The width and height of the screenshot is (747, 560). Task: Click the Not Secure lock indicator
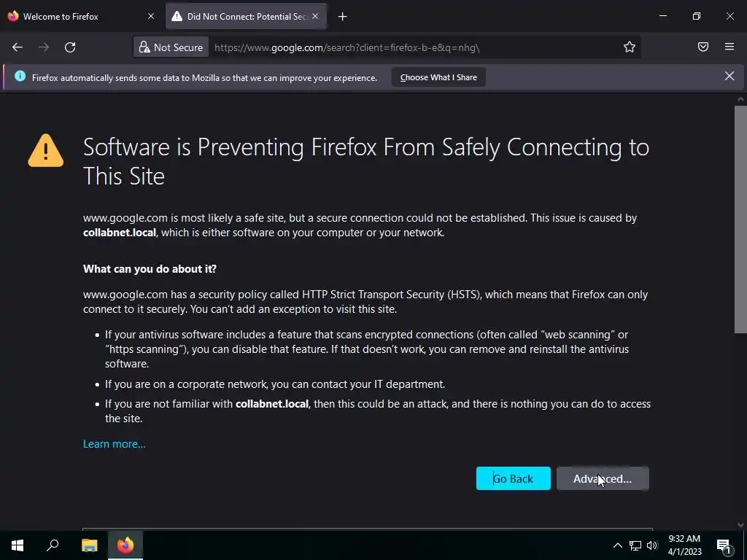171,47
